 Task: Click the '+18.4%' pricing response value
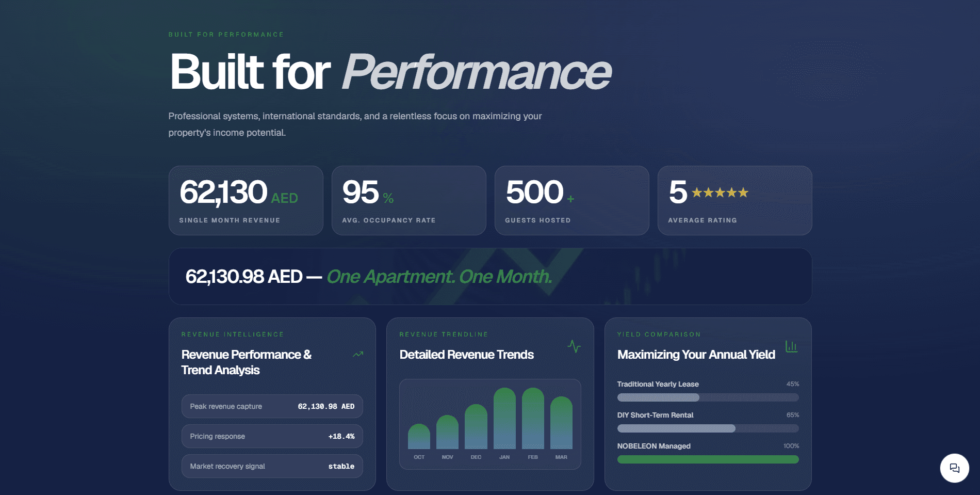click(341, 437)
